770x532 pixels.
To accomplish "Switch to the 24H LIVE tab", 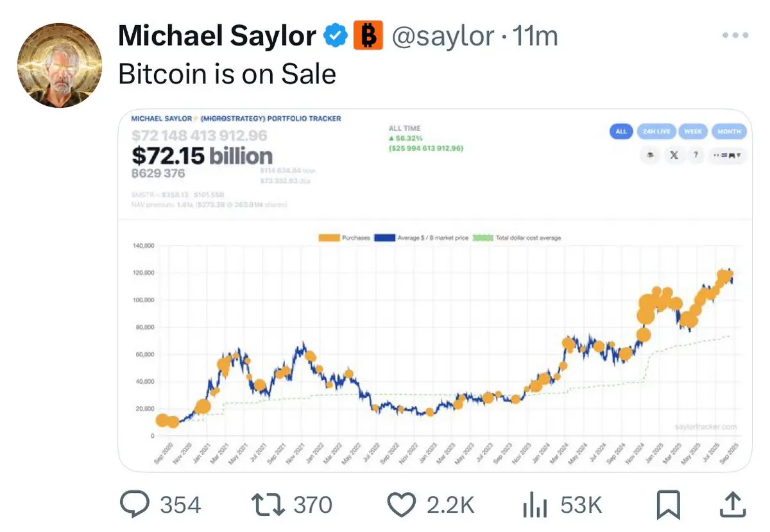I will [656, 132].
